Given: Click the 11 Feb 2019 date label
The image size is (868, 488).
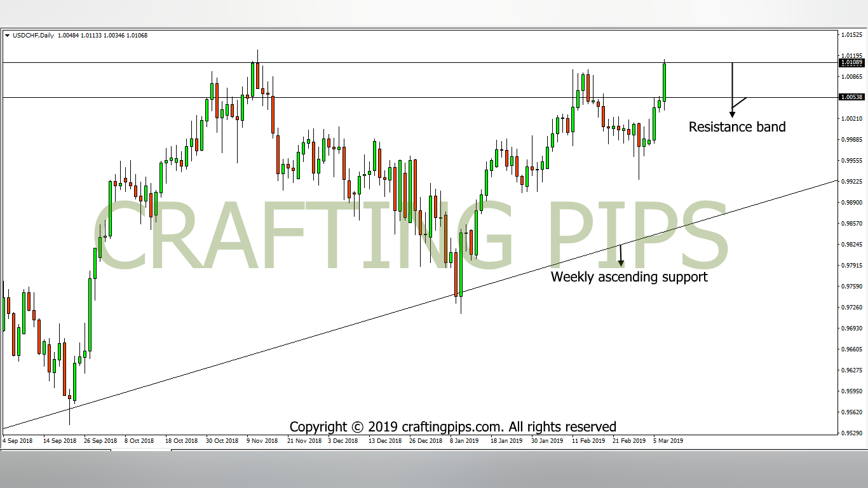Looking at the screenshot, I should coord(588,440).
